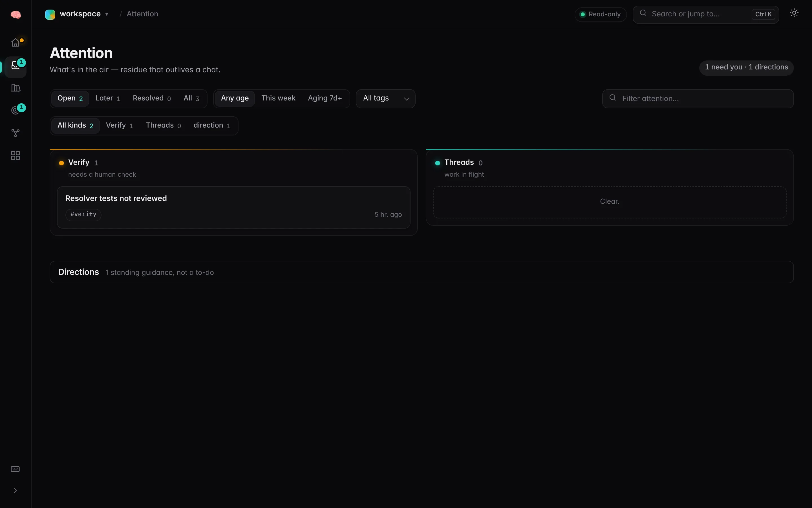812x508 pixels.
Task: Show keyboard shortcuts icon
Action: point(16,469)
